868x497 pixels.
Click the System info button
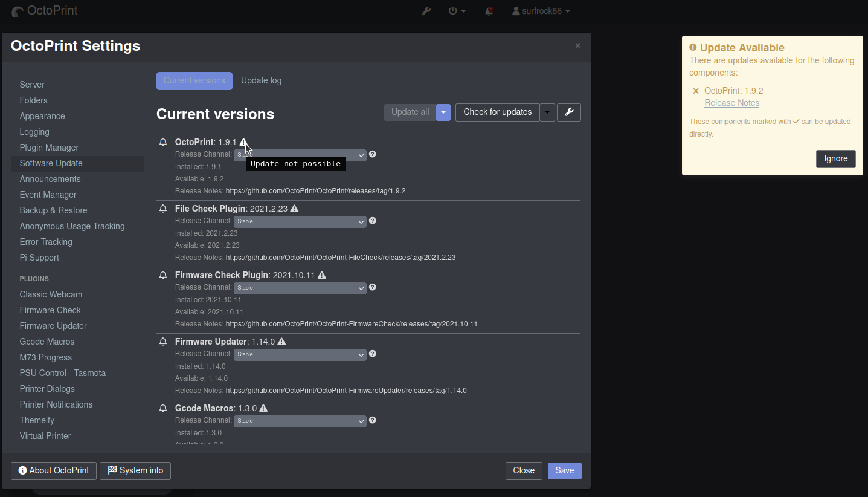click(135, 470)
